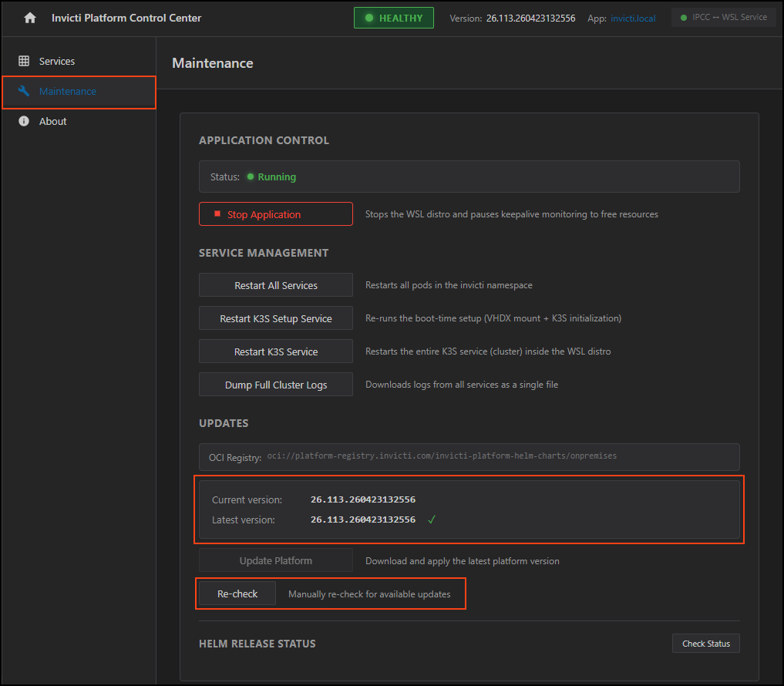Click the info icon beside About
Viewport: 784px width, 686px height.
(x=23, y=121)
